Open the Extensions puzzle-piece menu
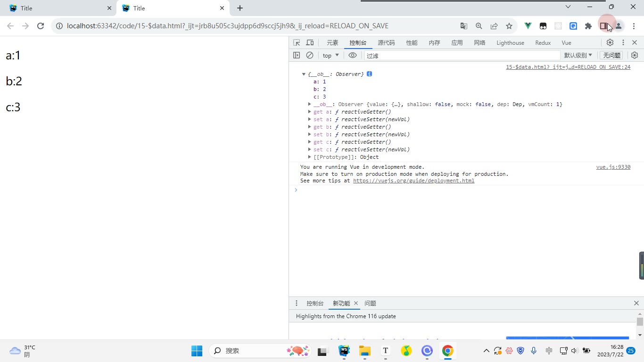The width and height of the screenshot is (644, 362). coord(588,26)
